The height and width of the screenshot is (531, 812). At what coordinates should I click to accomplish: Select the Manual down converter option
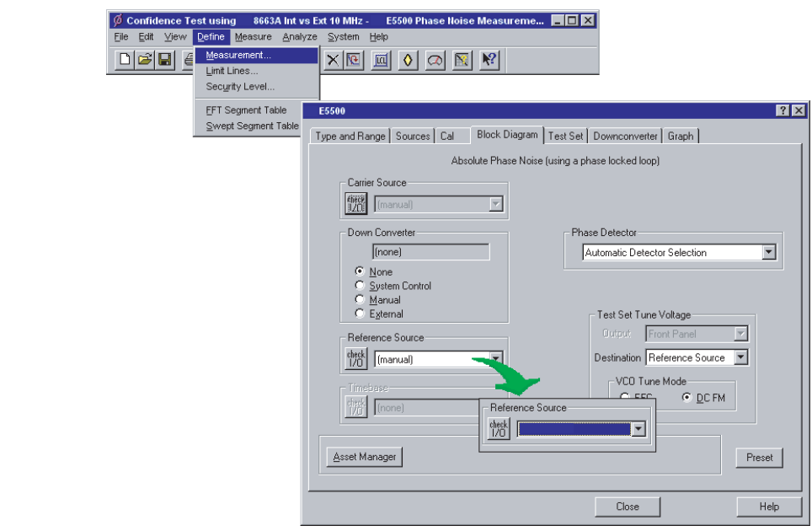click(360, 299)
